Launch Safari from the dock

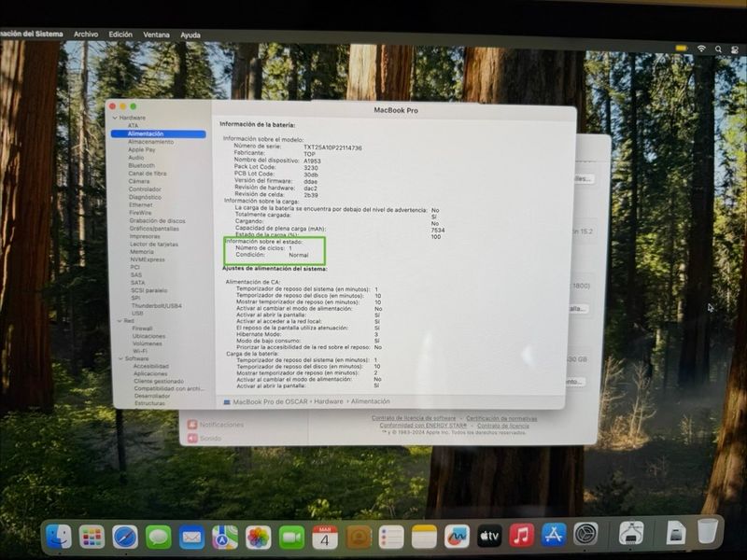coord(125,538)
